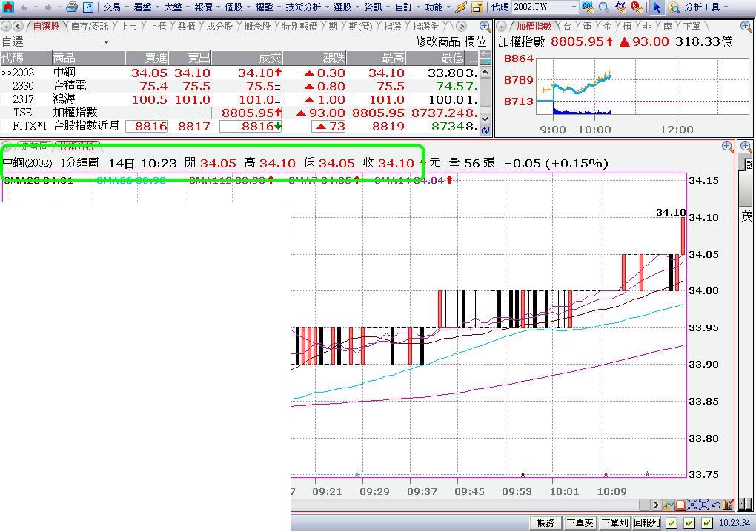
Task: Click the red K hand icon
Action: (637, 7)
